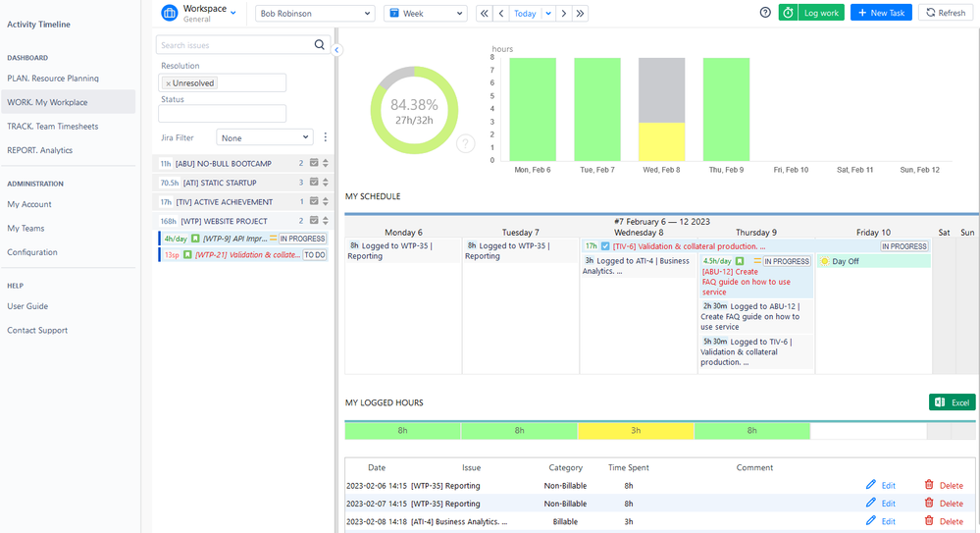The width and height of the screenshot is (980, 533).
Task: Click the pencil icon for 2023-02-07 entry
Action: click(x=871, y=503)
